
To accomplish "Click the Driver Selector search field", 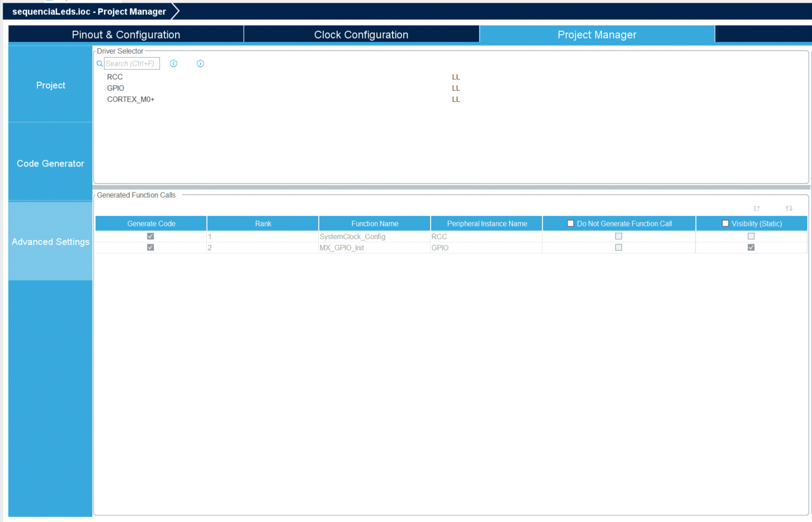I will click(x=132, y=64).
